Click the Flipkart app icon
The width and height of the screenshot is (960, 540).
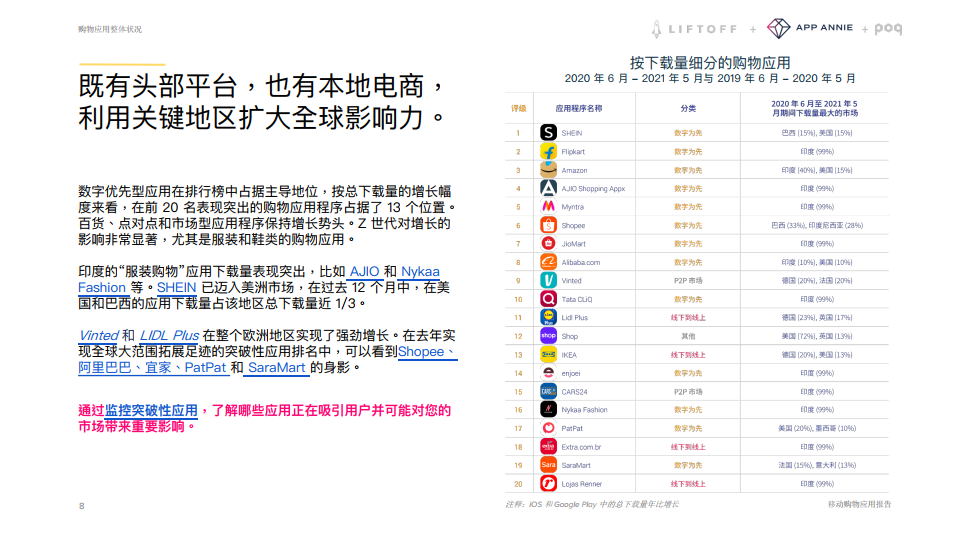(x=548, y=151)
